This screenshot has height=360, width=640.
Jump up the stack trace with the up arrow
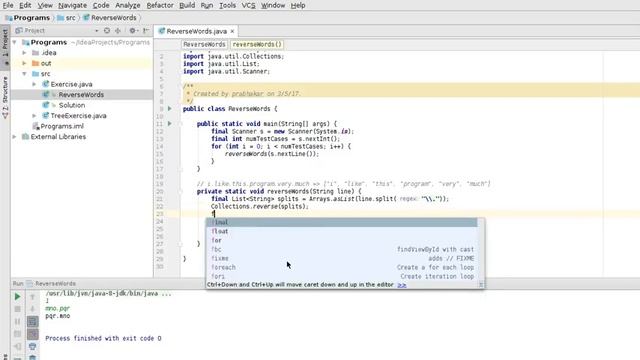tap(33, 297)
